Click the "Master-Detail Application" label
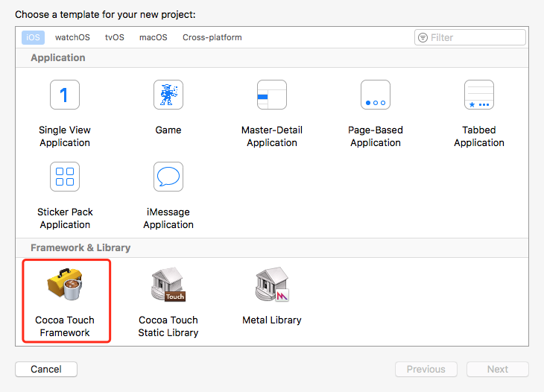 click(272, 136)
